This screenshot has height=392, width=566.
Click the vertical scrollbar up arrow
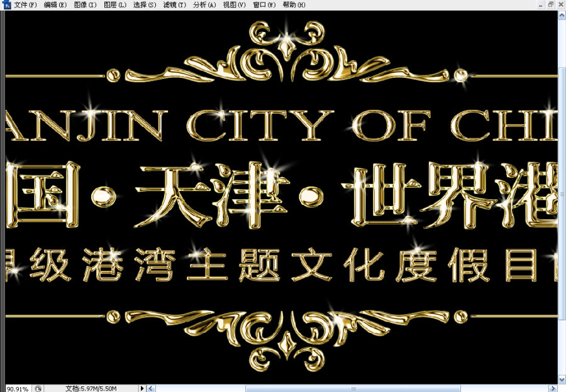pyautogui.click(x=562, y=16)
